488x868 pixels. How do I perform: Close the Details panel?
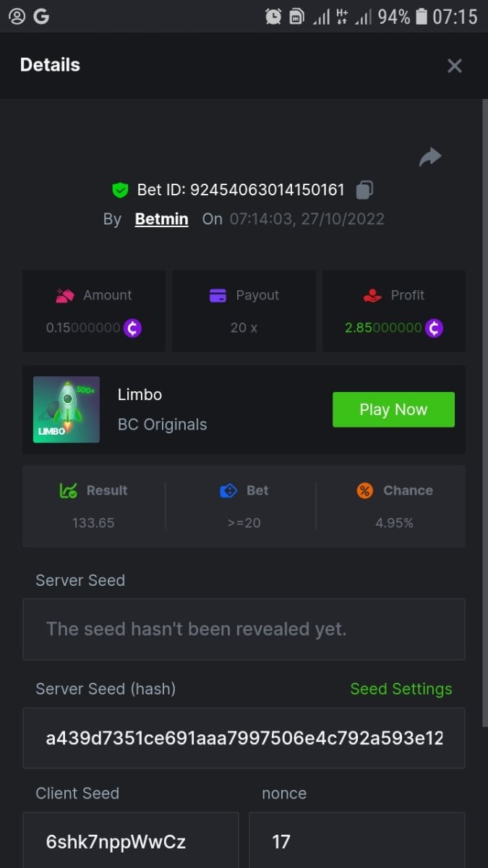(x=454, y=66)
